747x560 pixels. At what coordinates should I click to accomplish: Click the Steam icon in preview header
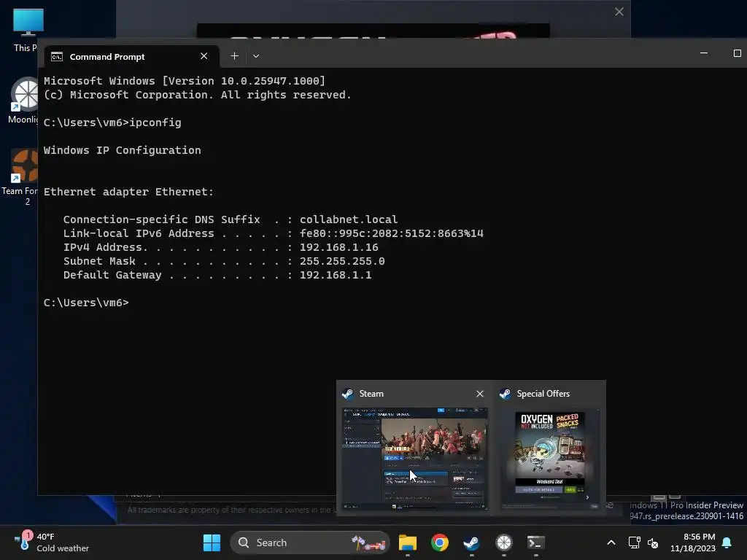coord(348,394)
